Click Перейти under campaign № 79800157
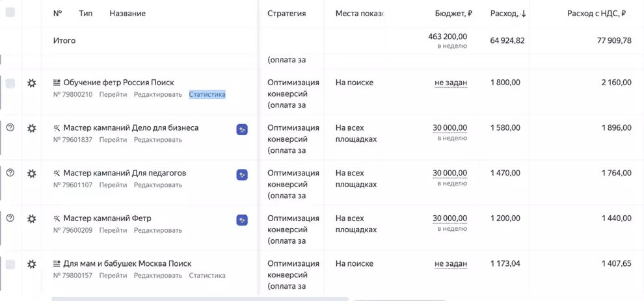Viewport: 644px width, 301px height. pos(113,276)
